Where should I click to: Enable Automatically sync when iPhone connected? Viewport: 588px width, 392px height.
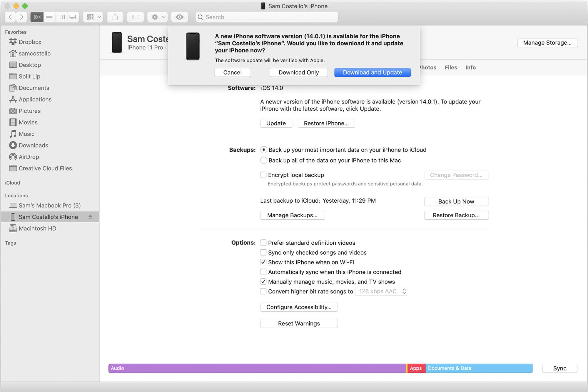click(x=263, y=272)
